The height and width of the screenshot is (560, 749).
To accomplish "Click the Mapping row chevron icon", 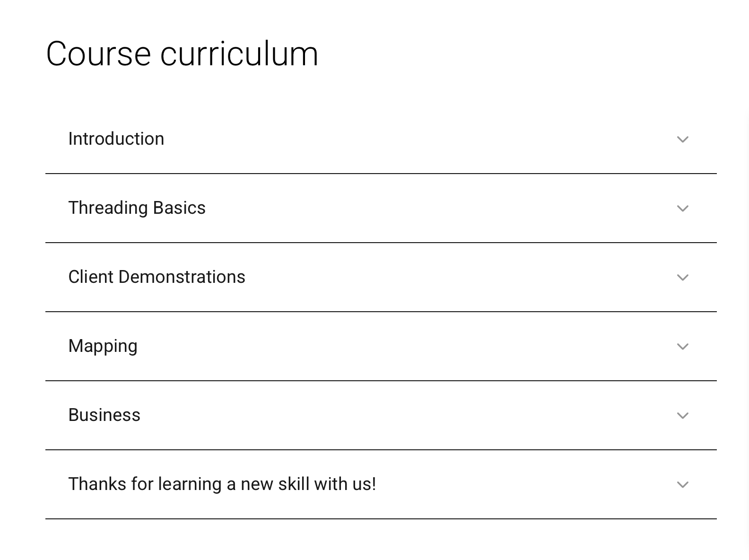I will (x=682, y=347).
